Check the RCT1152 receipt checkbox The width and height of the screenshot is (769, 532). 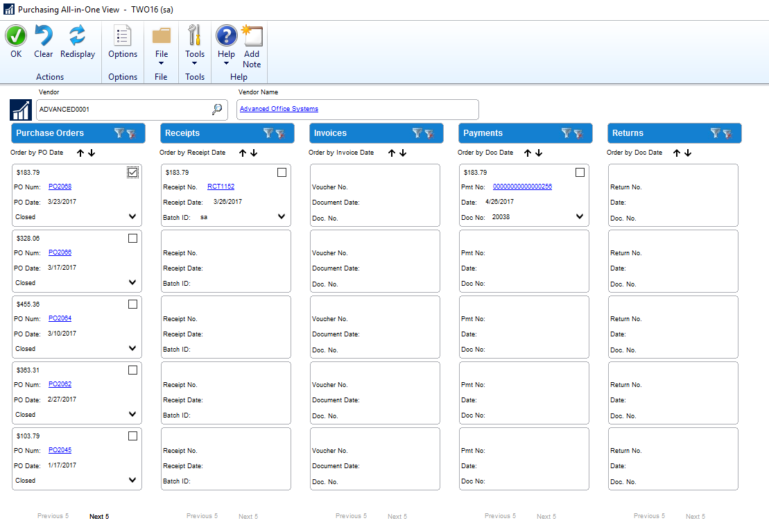[282, 173]
